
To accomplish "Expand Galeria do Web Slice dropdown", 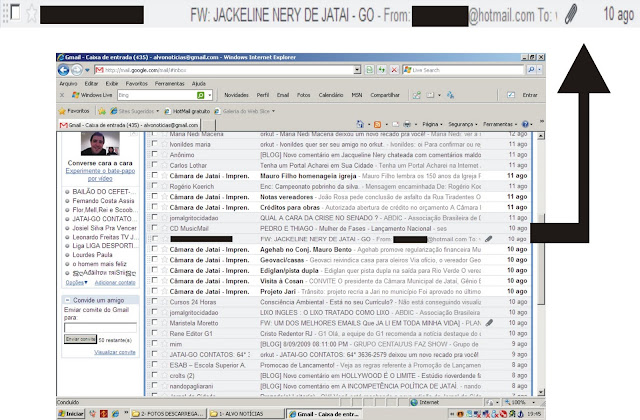I will (x=273, y=111).
